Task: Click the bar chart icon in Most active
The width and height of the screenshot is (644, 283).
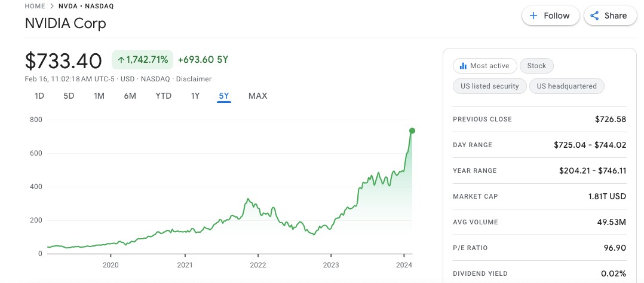Action: point(463,66)
